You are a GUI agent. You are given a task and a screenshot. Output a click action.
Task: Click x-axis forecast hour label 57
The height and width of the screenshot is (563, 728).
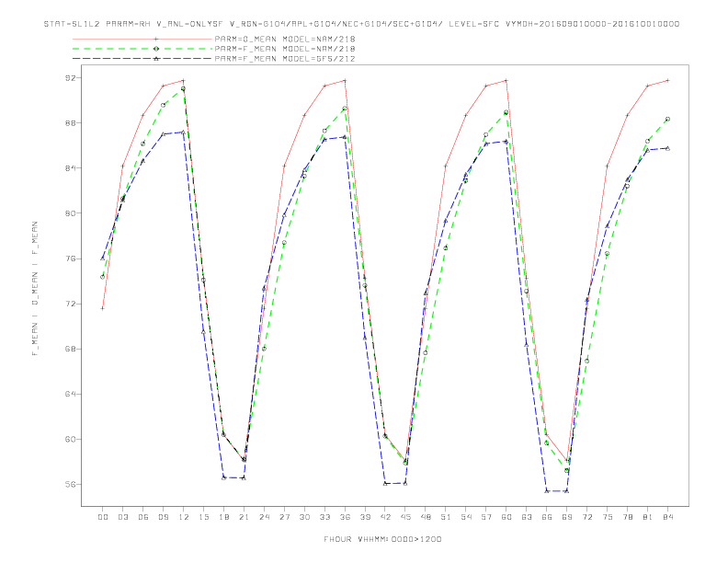[486, 517]
